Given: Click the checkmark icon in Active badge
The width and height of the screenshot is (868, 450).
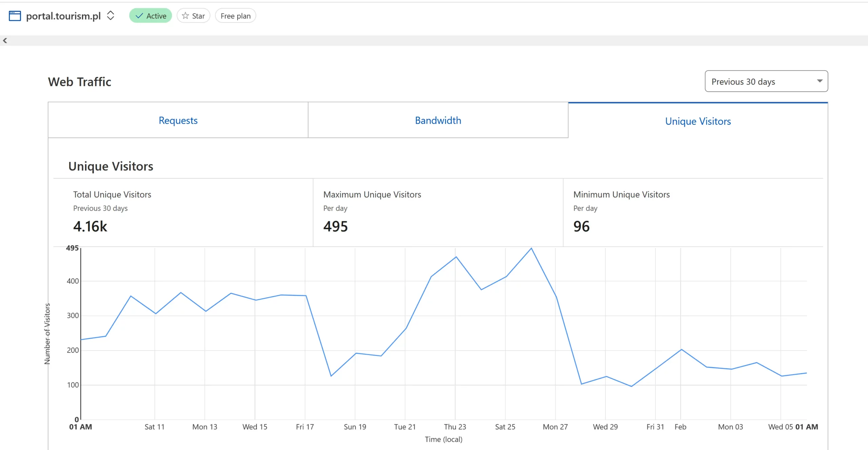Looking at the screenshot, I should click(x=139, y=16).
